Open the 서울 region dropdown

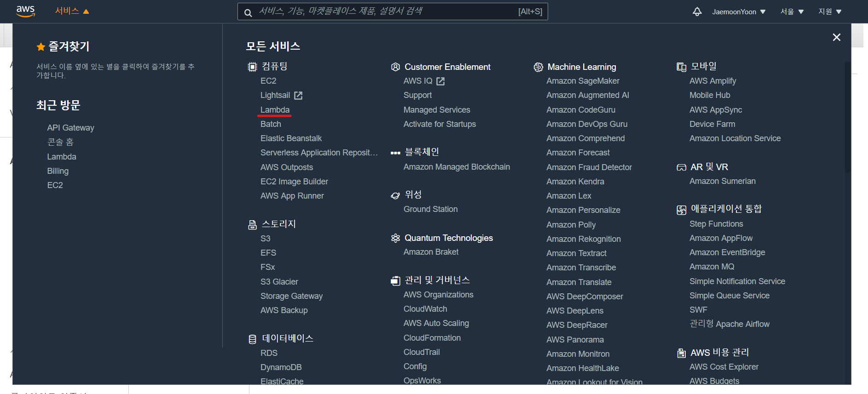pyautogui.click(x=792, y=12)
